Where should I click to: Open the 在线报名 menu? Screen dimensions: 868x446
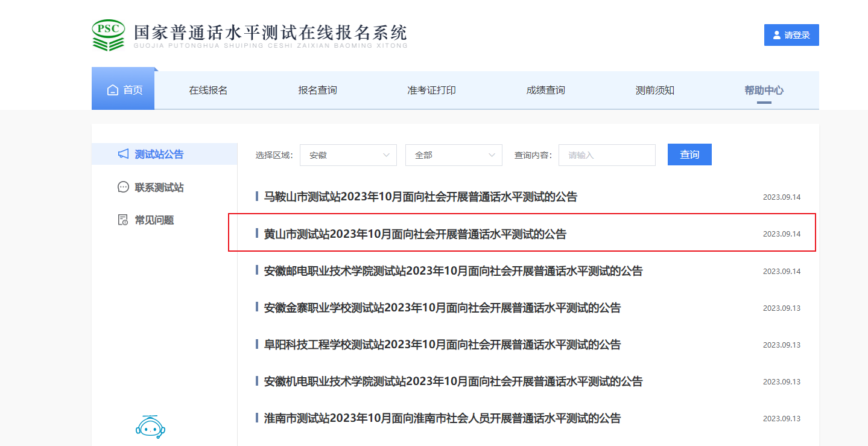pos(208,90)
